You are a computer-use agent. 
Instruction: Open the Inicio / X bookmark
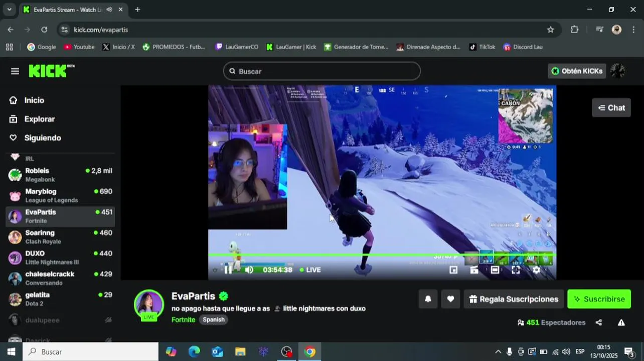click(118, 47)
